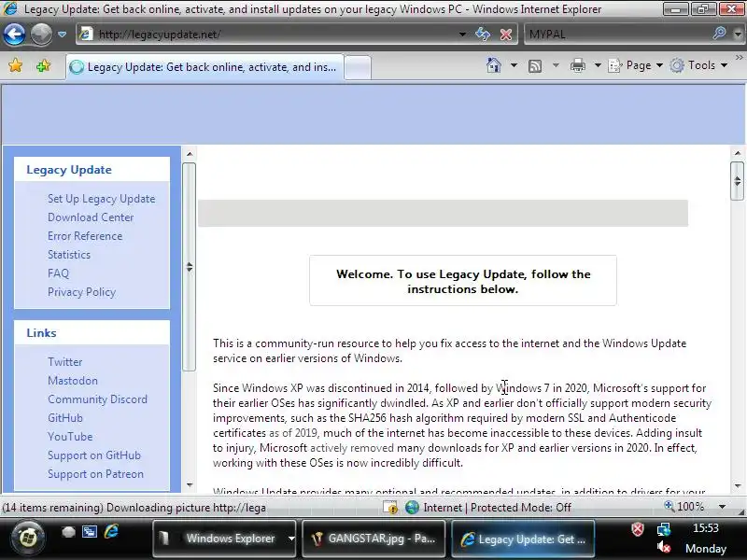Open the Support on Patreon link
747x560 pixels.
95,474
